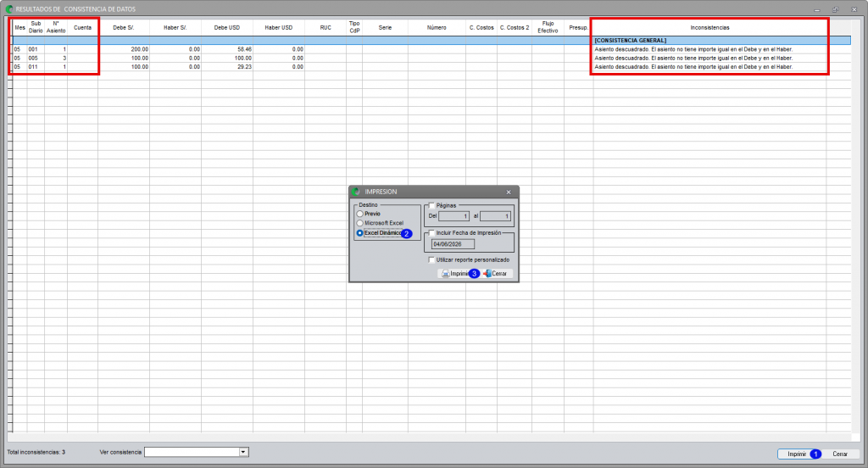The width and height of the screenshot is (868, 468).
Task: Click the Inconsistencias column header
Action: coord(709,28)
